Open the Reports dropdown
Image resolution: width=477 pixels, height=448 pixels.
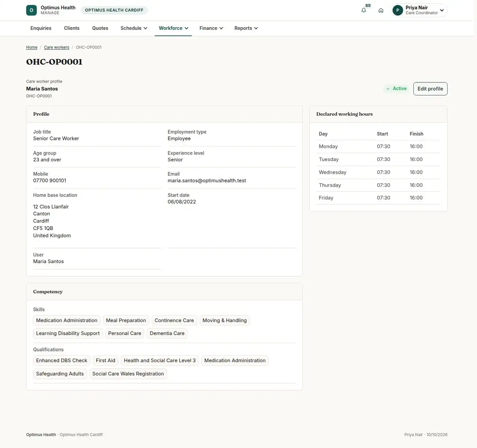point(246,28)
